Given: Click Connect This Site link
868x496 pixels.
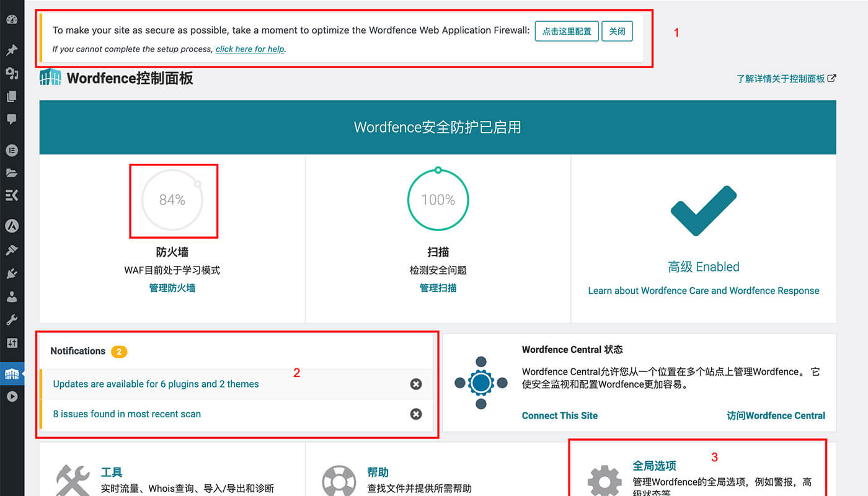Looking at the screenshot, I should pyautogui.click(x=560, y=416).
